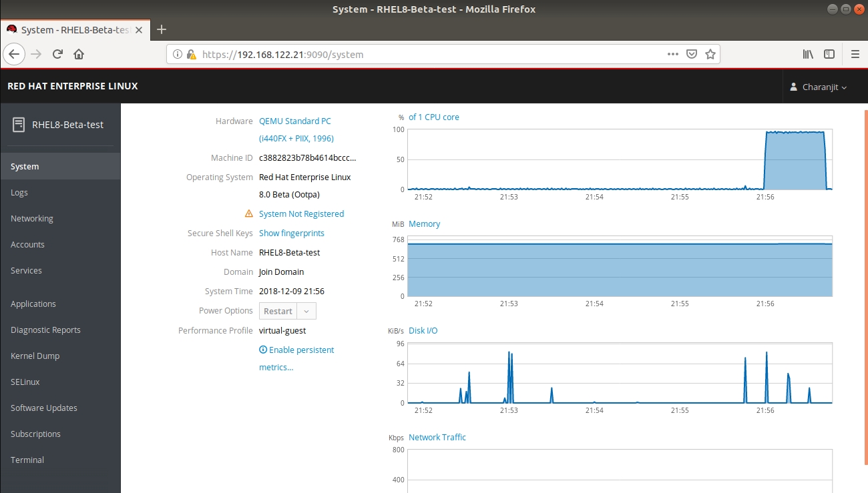Screen dimensions: 868x493
Task: Open Logs in the sidebar
Action: coord(19,193)
